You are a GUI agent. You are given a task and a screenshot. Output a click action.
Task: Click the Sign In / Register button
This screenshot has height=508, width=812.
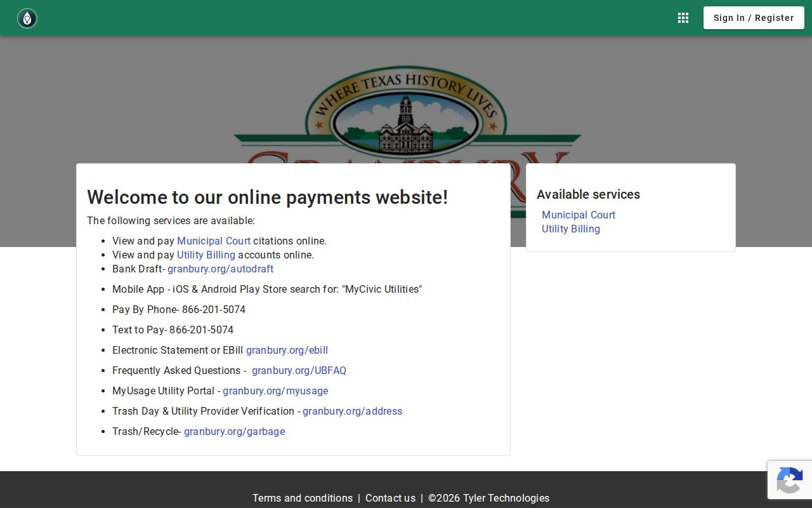(x=754, y=18)
